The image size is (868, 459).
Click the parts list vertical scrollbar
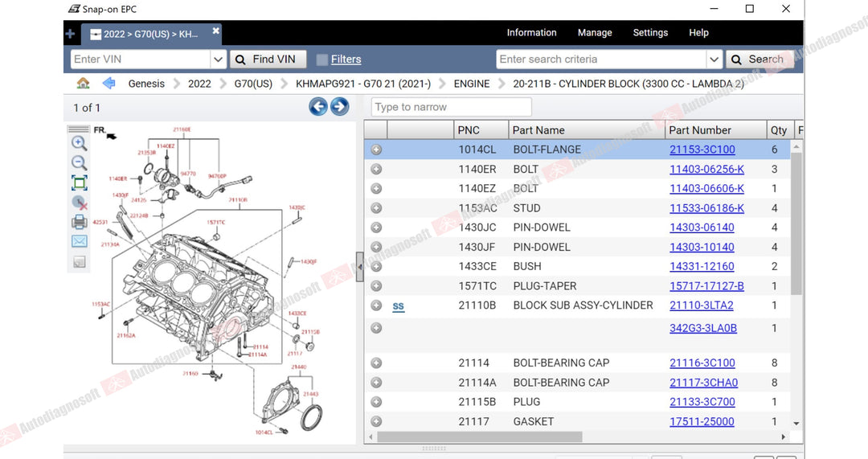coord(796,224)
